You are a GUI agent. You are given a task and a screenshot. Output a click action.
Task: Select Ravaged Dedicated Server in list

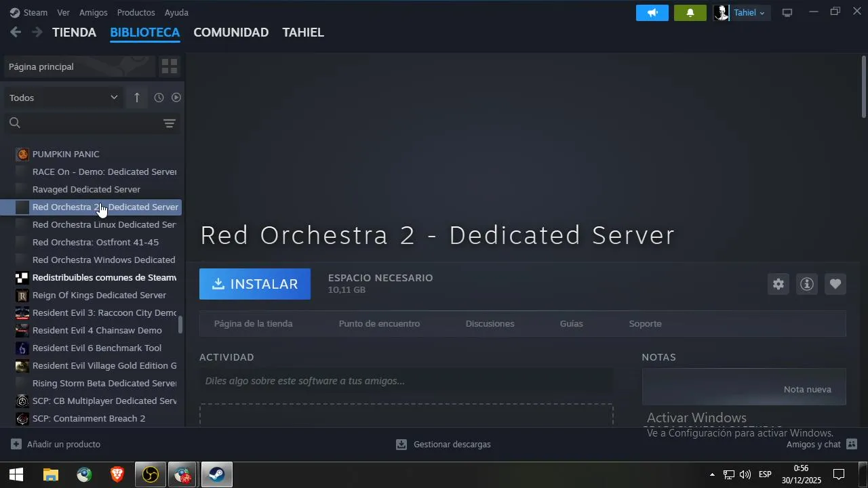[92, 189]
